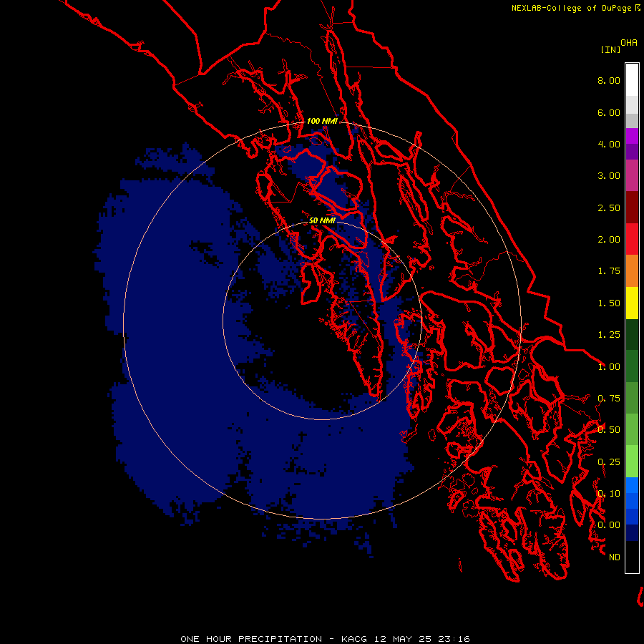Pick the white swatch in the color scale
This screenshot has height=644, width=644.
tap(632, 79)
